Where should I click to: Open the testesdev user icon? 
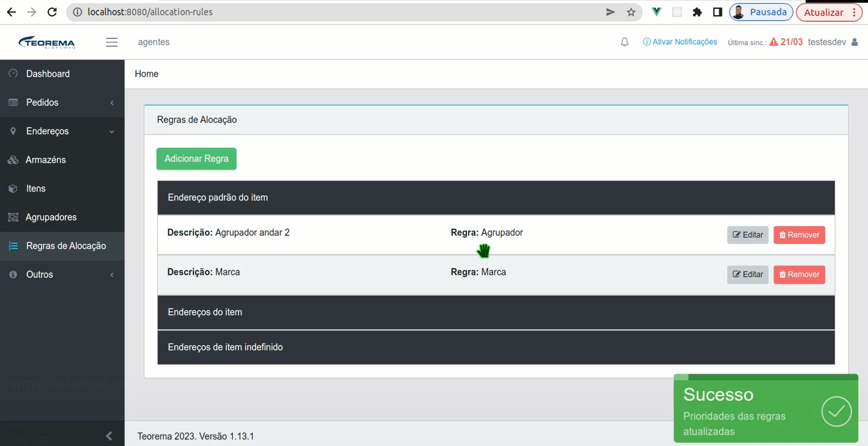click(854, 42)
